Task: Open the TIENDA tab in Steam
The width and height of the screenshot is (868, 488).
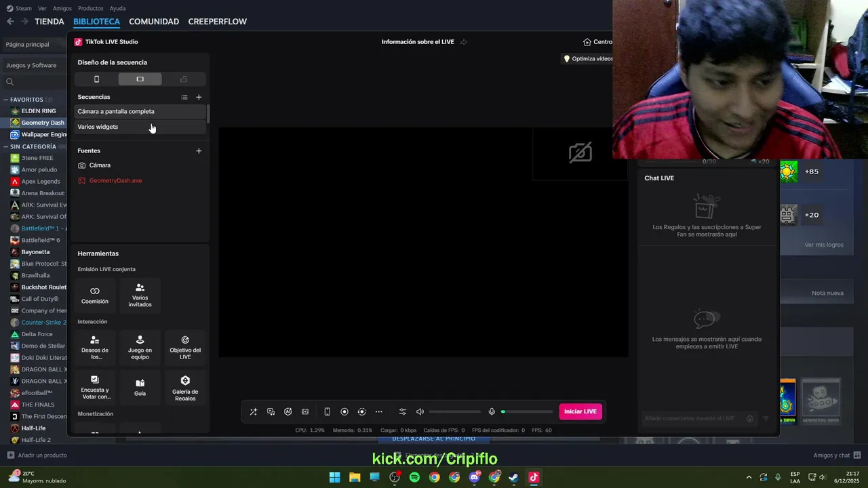Action: (x=50, y=22)
